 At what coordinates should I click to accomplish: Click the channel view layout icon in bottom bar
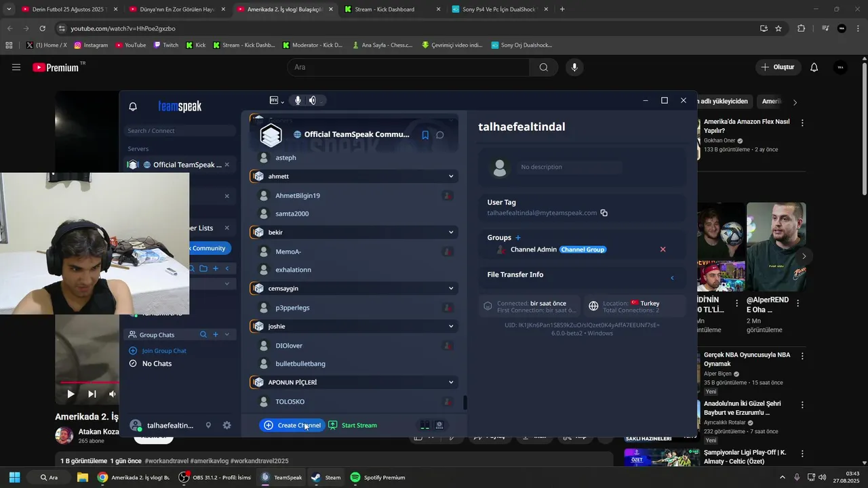click(x=425, y=426)
